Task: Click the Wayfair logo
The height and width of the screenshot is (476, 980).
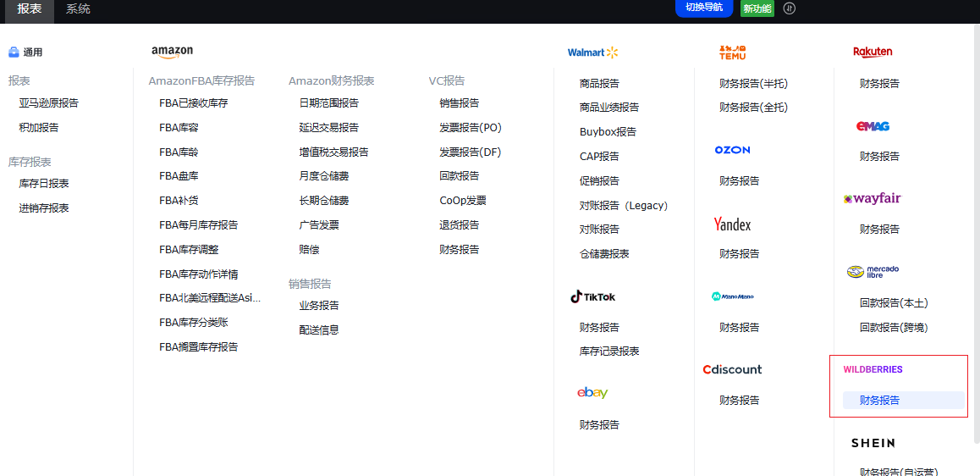Action: point(873,199)
